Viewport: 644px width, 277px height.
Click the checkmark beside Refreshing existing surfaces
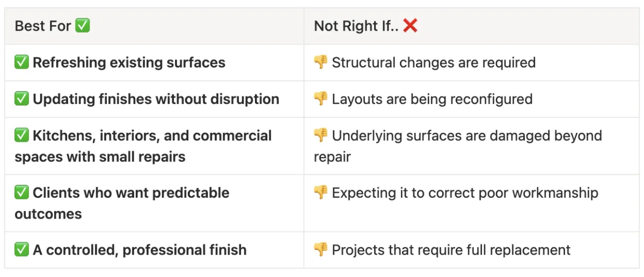click(22, 62)
